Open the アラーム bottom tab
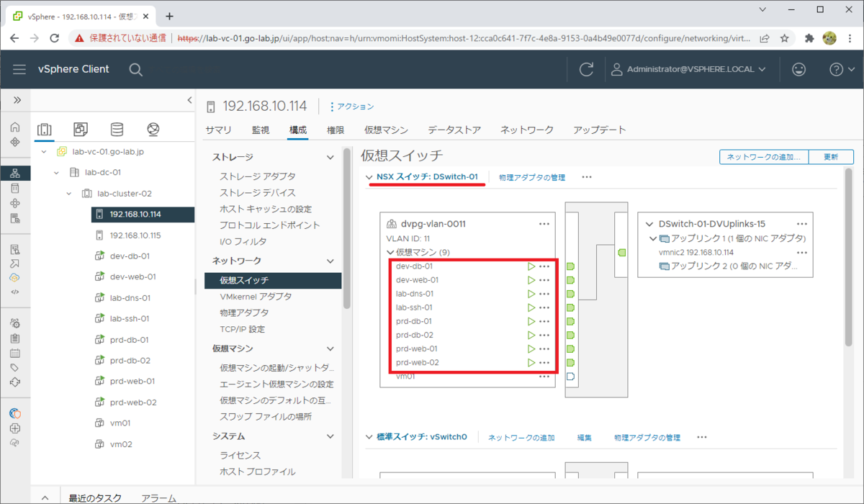Screen dimensions: 864x504 [158, 498]
